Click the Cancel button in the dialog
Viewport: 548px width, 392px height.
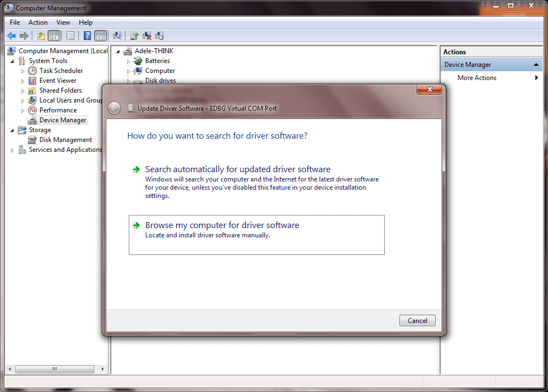point(418,321)
